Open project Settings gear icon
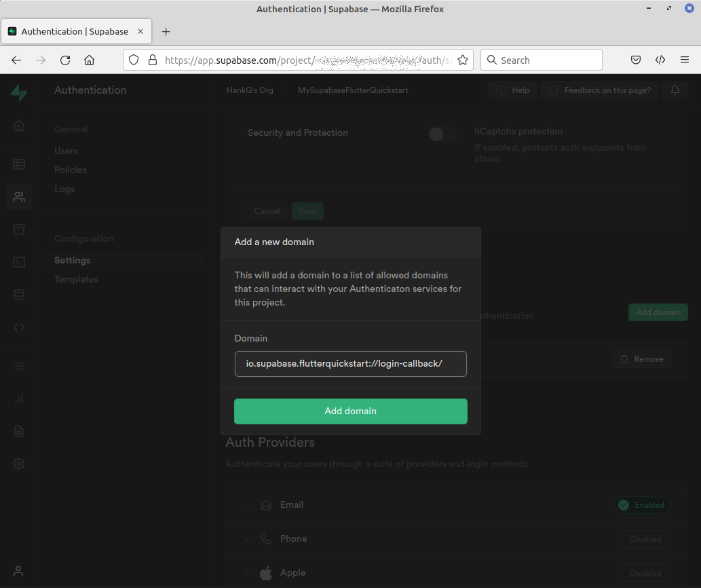This screenshot has width=701, height=588. 19,464
